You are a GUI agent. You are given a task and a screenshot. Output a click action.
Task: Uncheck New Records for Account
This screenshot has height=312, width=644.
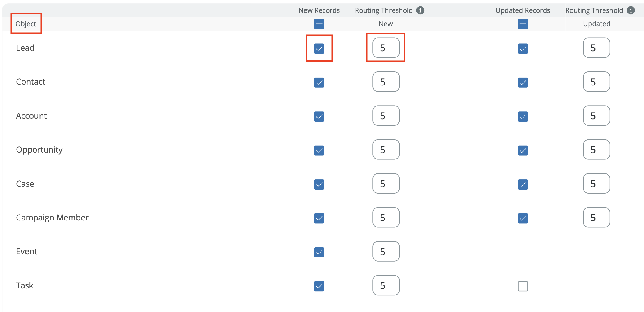coord(319,117)
